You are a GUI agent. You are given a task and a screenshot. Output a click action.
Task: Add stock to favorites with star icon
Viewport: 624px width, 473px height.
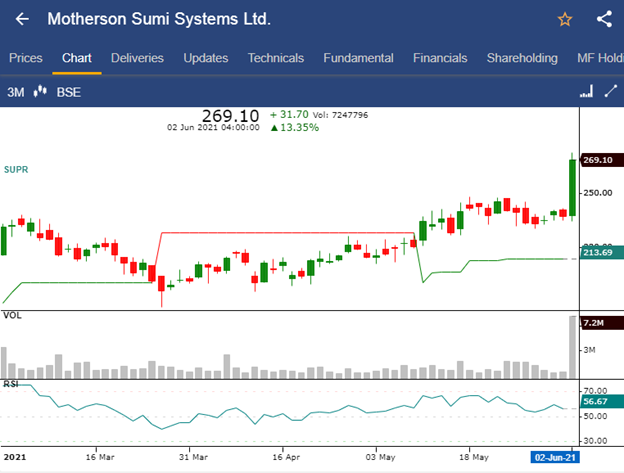point(565,19)
